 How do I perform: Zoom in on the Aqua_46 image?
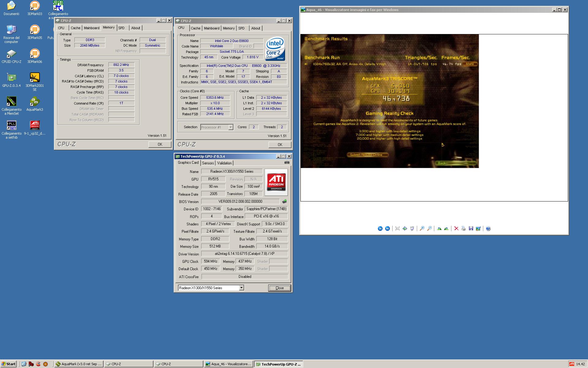pos(422,228)
